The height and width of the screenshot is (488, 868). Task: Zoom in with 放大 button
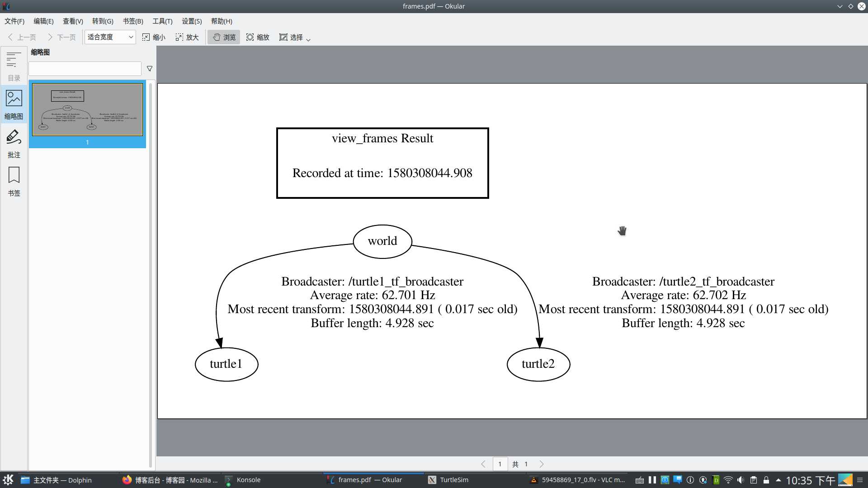[187, 37]
